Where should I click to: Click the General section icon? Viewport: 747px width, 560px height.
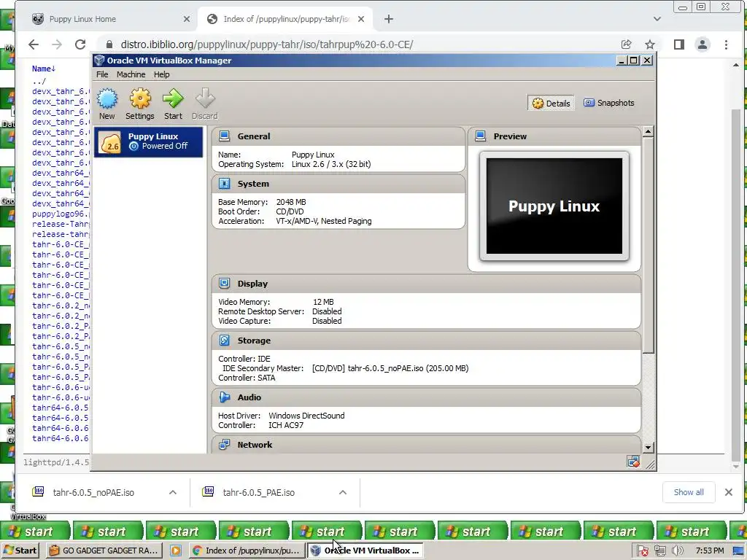point(225,136)
